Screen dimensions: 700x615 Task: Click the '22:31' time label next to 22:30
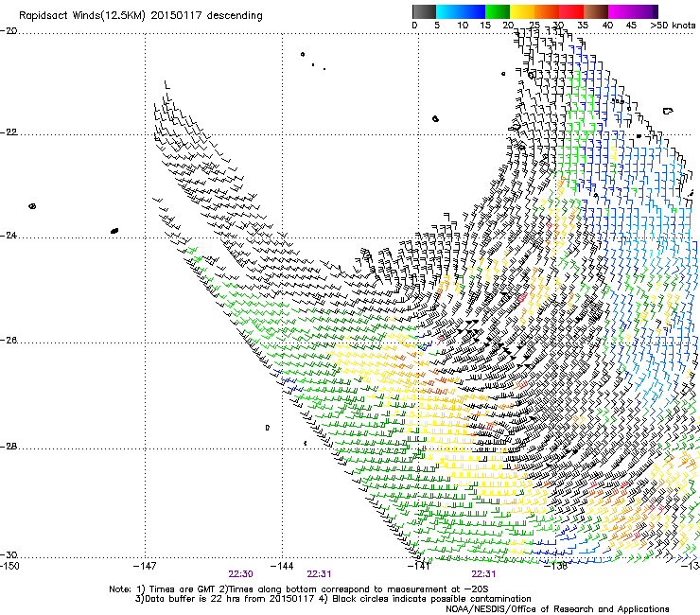(319, 574)
